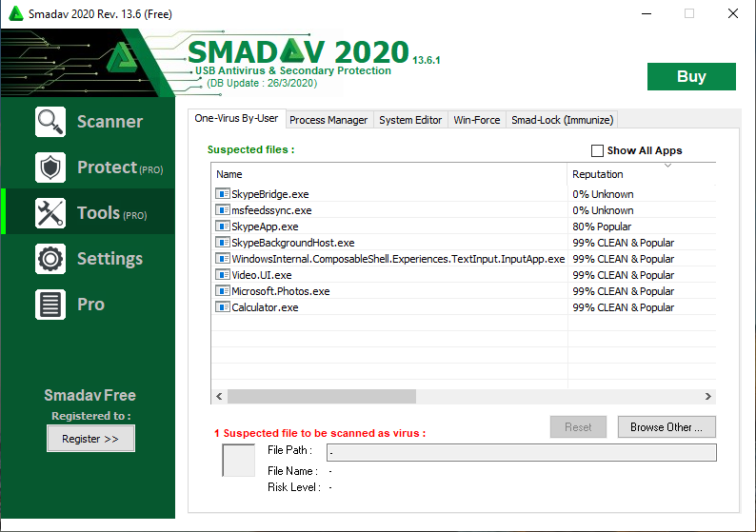Click the Settings menu label
756x532 pixels.
109,259
